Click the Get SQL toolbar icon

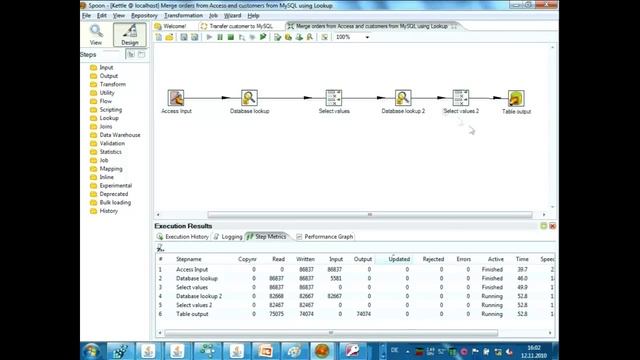[299, 37]
